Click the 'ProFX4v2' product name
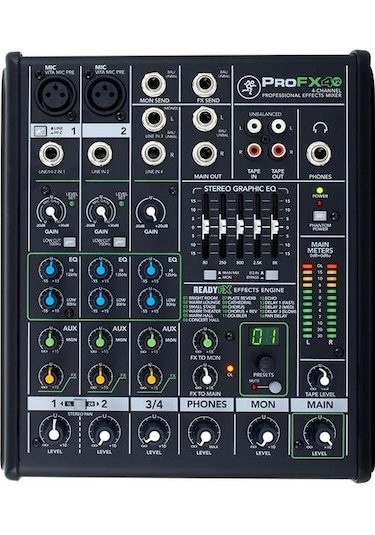The width and height of the screenshot is (375, 535). click(x=302, y=82)
